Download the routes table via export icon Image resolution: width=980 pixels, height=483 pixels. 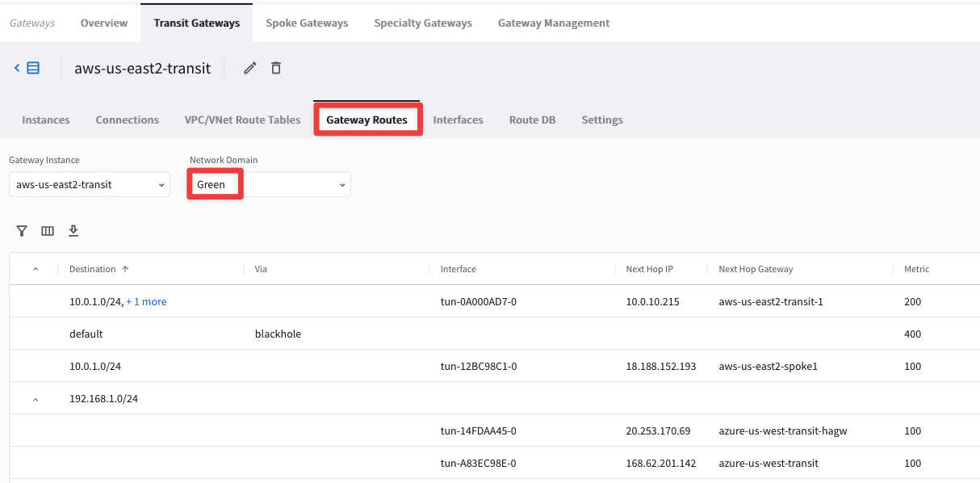pos(73,231)
